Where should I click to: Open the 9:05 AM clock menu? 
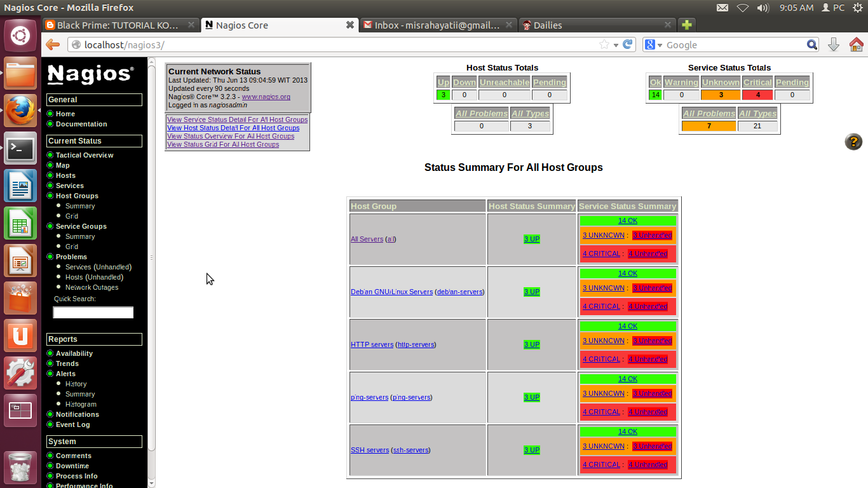point(796,8)
